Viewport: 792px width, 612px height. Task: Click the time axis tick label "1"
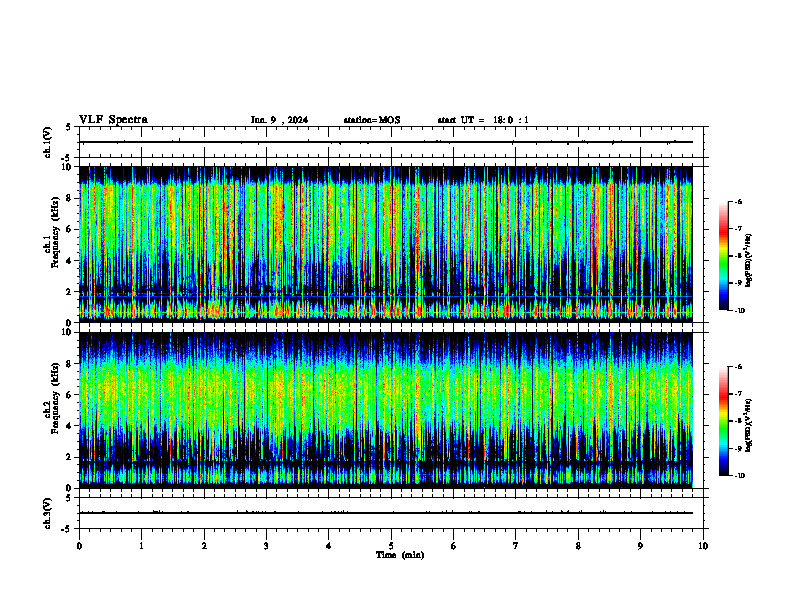click(x=141, y=546)
